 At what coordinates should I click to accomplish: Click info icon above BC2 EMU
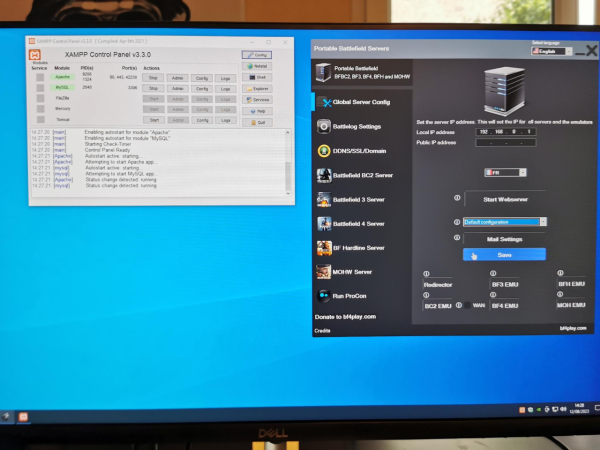tap(426, 295)
